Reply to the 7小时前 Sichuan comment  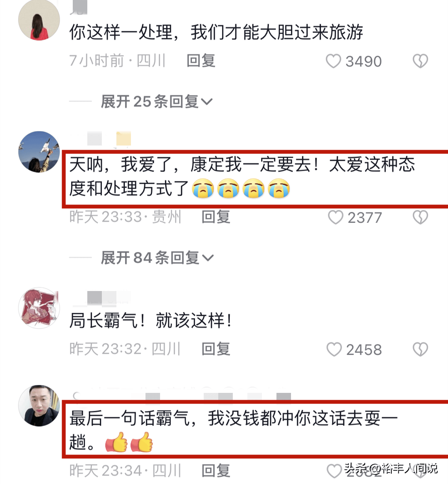point(201,61)
